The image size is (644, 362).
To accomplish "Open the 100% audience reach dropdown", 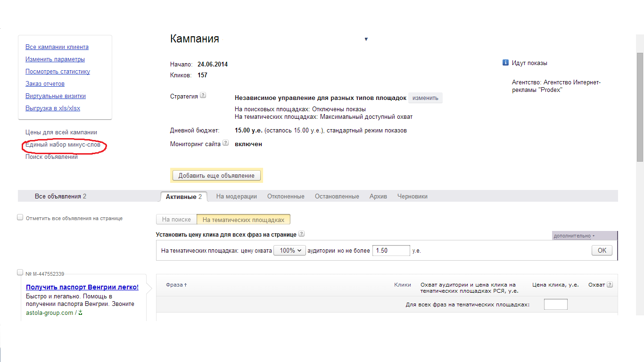I will pyautogui.click(x=289, y=251).
